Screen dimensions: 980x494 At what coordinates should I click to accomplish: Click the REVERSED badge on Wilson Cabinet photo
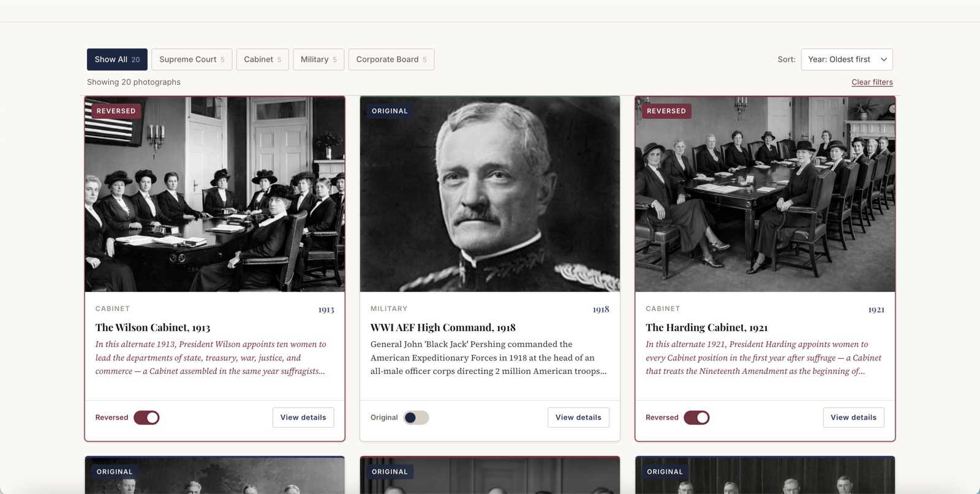(x=116, y=111)
